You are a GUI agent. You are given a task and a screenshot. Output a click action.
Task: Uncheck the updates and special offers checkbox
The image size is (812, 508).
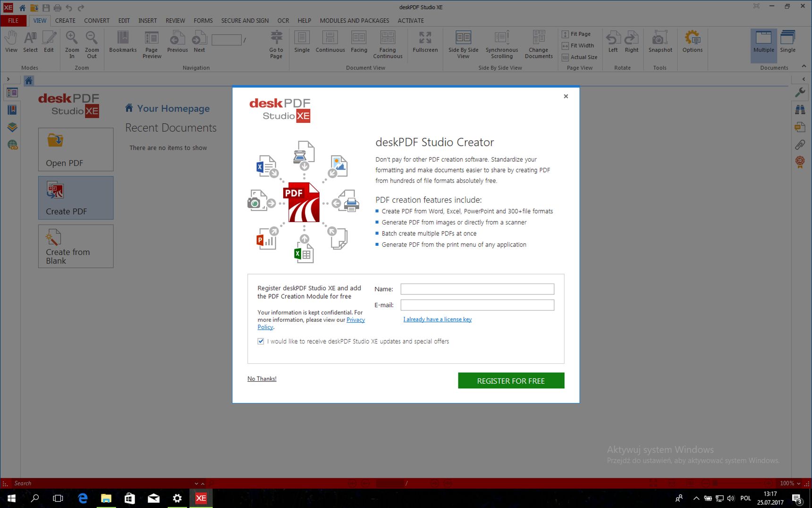tap(261, 341)
